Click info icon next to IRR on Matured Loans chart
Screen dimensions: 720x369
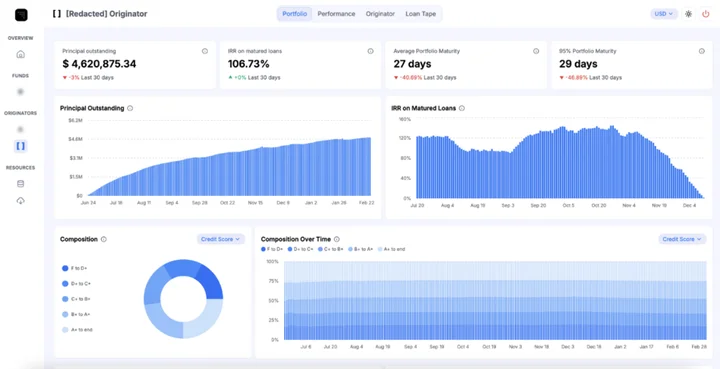pyautogui.click(x=461, y=108)
